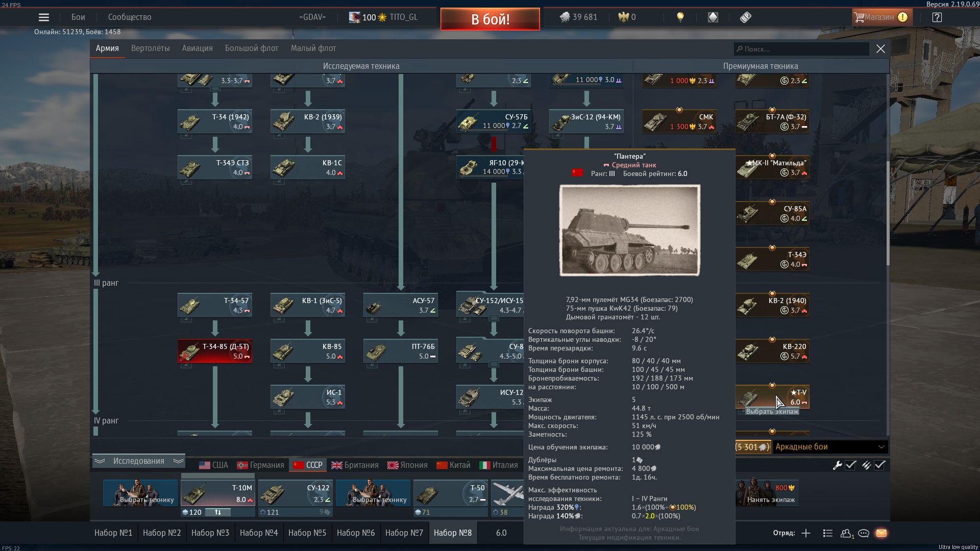The height and width of the screenshot is (551, 980).
Task: Expand the СУ-152/ИСУ-15 vehicle group
Action: pyautogui.click(x=494, y=318)
